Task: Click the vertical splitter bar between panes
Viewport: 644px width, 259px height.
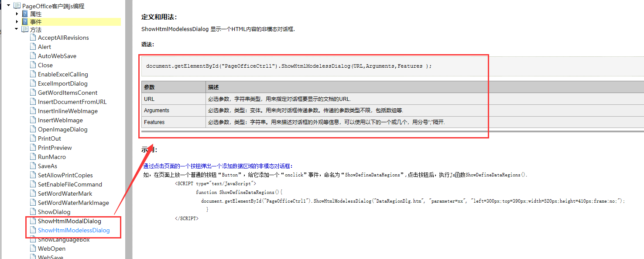Action: (x=128, y=129)
